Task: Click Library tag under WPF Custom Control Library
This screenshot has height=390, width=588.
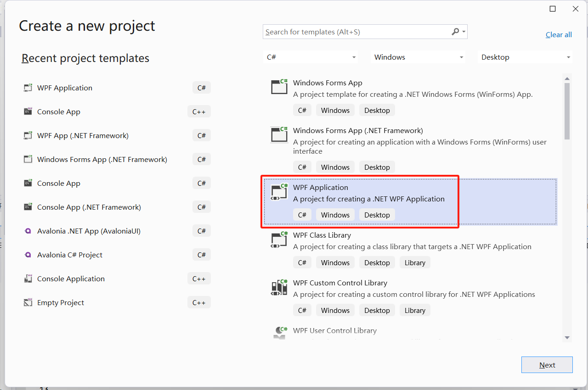Action: (415, 310)
